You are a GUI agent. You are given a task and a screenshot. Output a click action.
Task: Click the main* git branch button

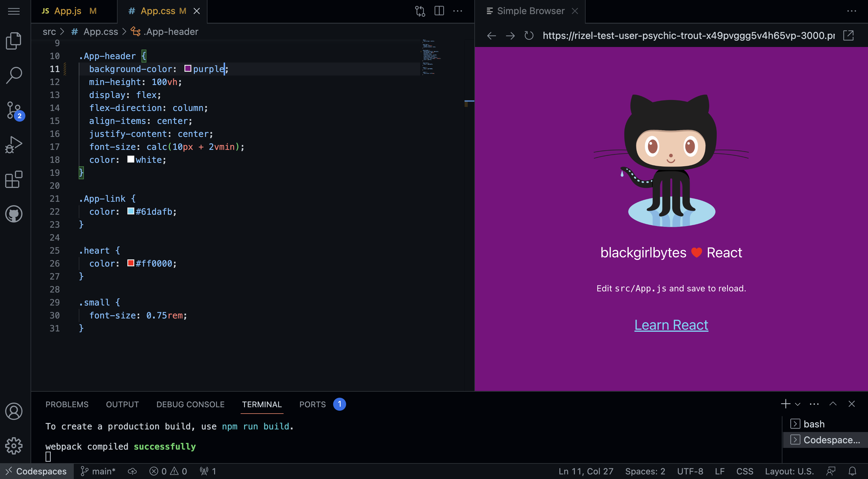(98, 471)
